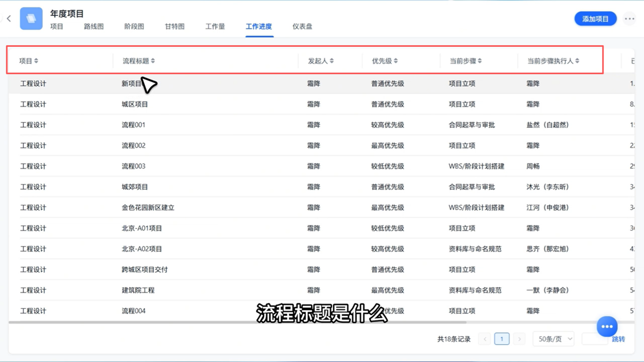Sort by 项目 column arrows
Viewport: 644px width, 362px height.
coord(36,61)
